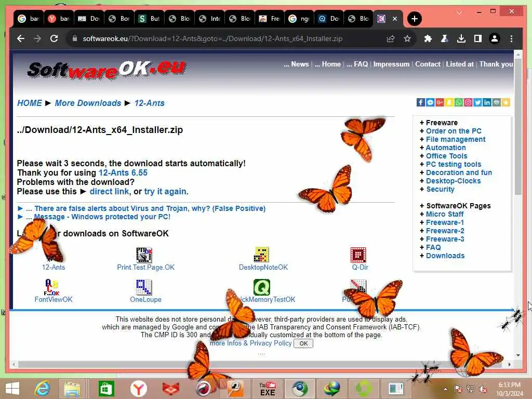Open the Impressum link
532x399 pixels.
391,64
